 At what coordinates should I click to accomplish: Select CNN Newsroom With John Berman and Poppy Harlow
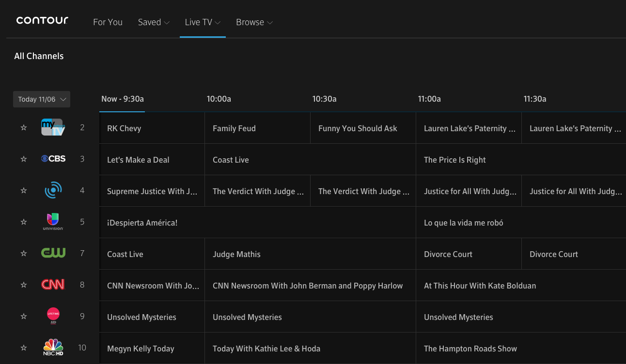tap(311, 286)
